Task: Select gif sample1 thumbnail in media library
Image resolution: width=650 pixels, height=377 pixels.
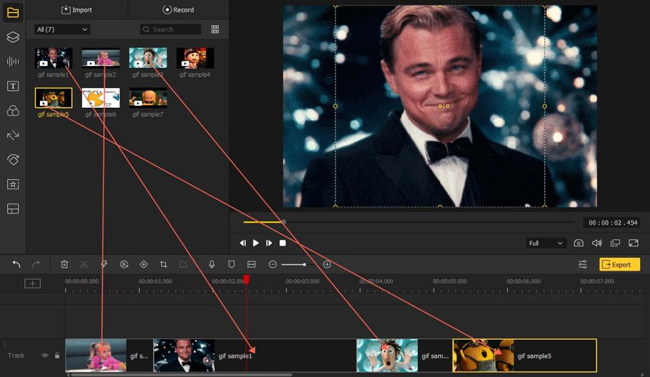Action: pos(53,58)
